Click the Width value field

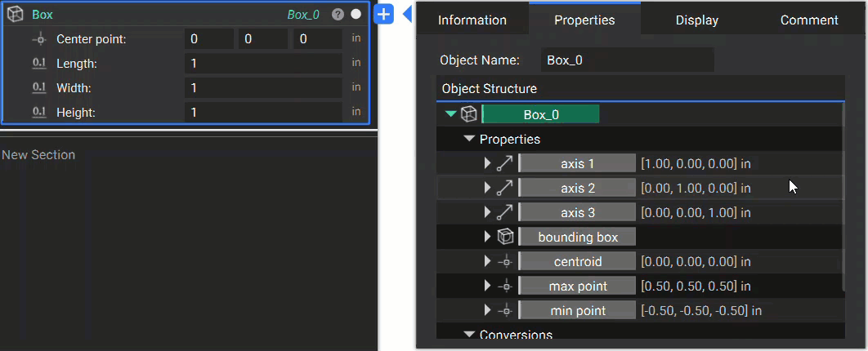[x=263, y=88]
